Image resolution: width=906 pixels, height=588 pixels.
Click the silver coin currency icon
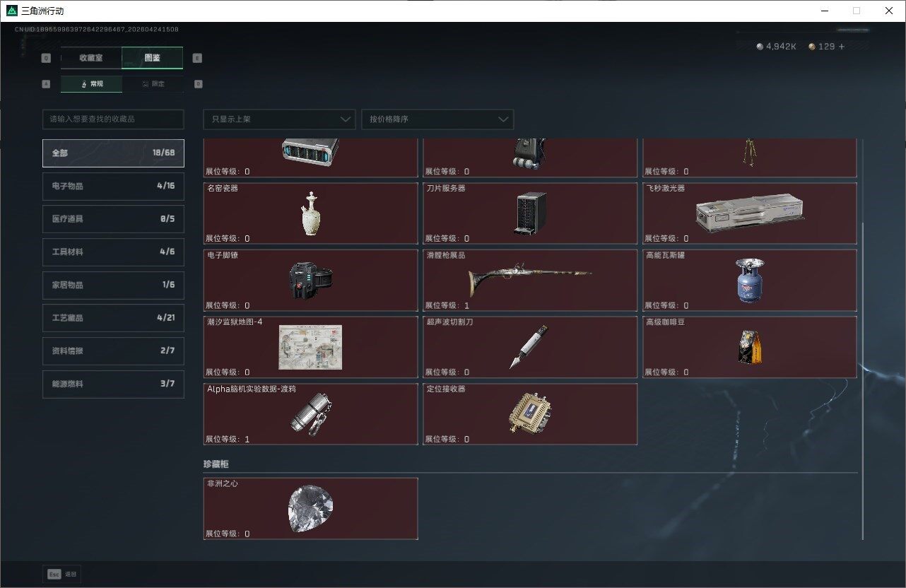coord(760,47)
